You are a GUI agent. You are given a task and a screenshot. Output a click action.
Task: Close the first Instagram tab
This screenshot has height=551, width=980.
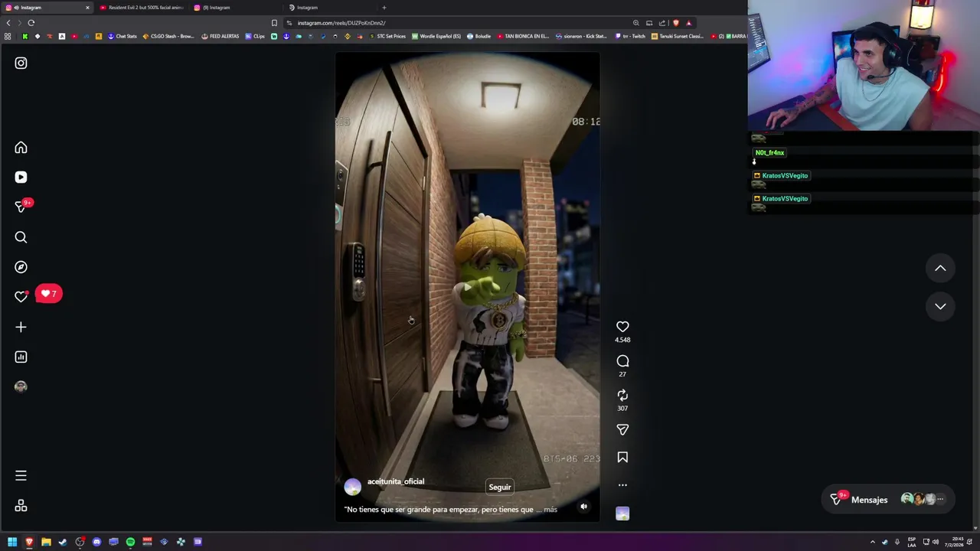coord(87,8)
